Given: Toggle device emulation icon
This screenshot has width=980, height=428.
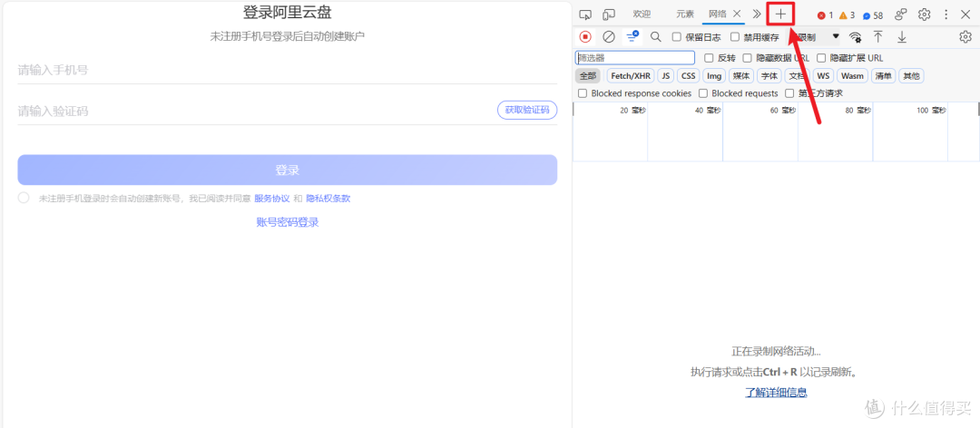Looking at the screenshot, I should pos(609,15).
